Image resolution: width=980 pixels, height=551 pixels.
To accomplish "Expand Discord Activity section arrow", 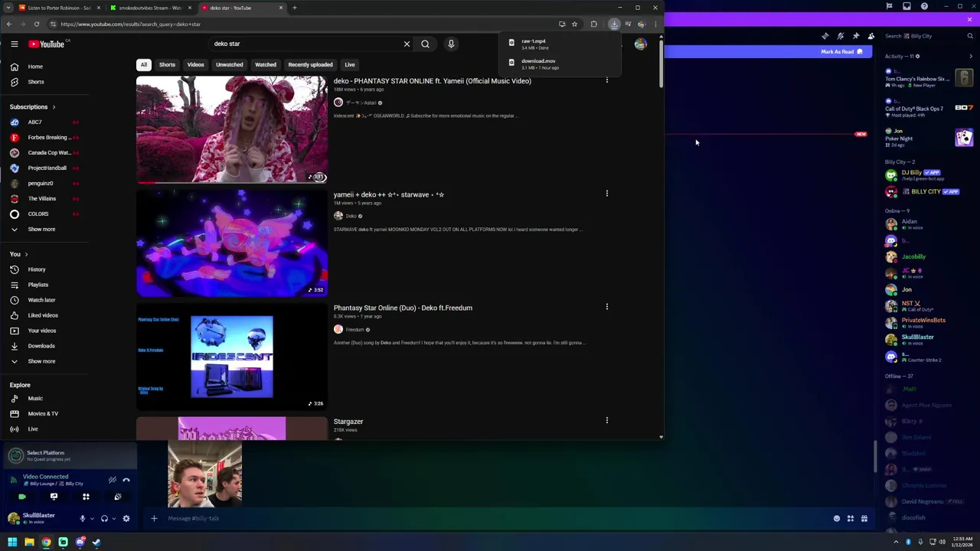I will pos(971,56).
